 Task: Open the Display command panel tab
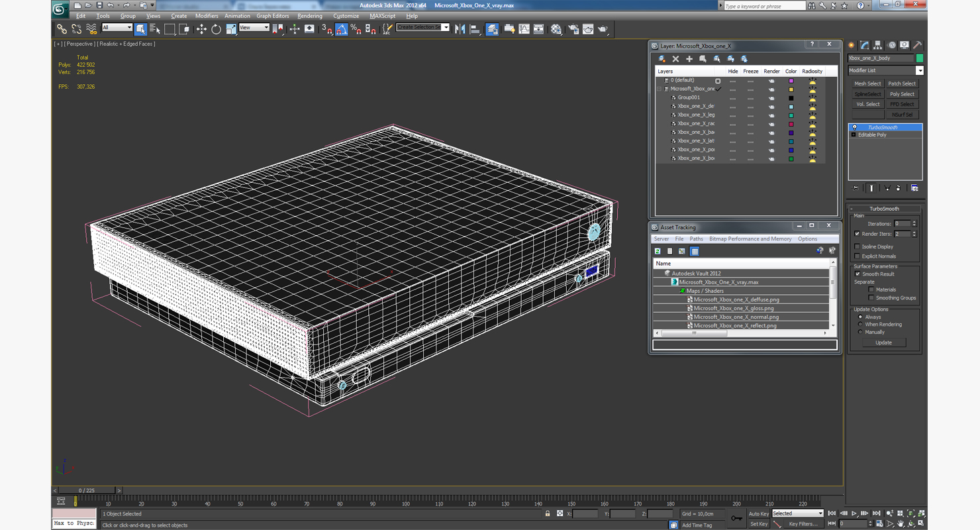pos(905,45)
